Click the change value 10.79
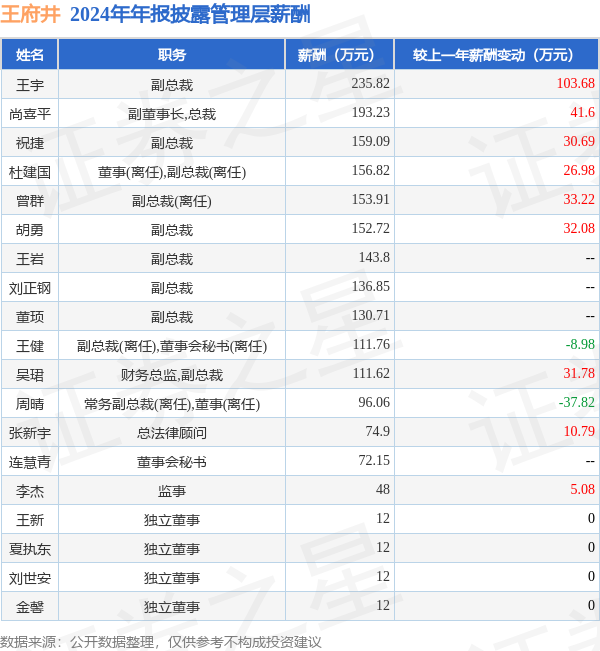The height and width of the screenshot is (651, 600). [x=579, y=431]
